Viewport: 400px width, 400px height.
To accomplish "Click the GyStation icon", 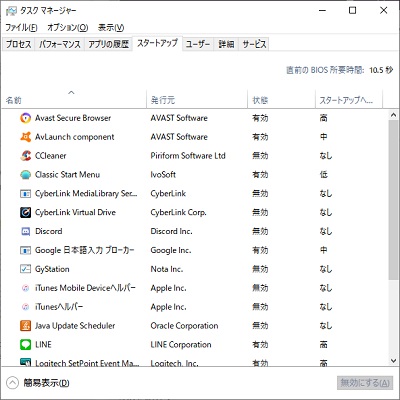I will (25, 269).
